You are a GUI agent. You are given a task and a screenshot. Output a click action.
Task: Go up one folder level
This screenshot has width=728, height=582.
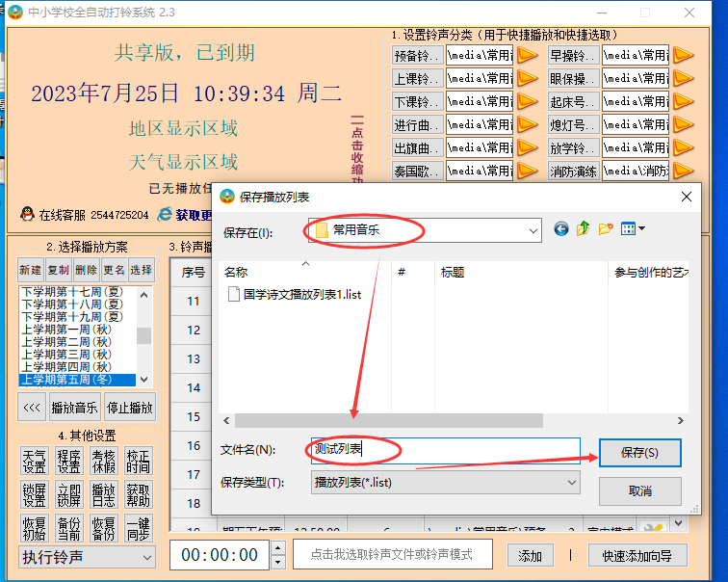tap(584, 229)
